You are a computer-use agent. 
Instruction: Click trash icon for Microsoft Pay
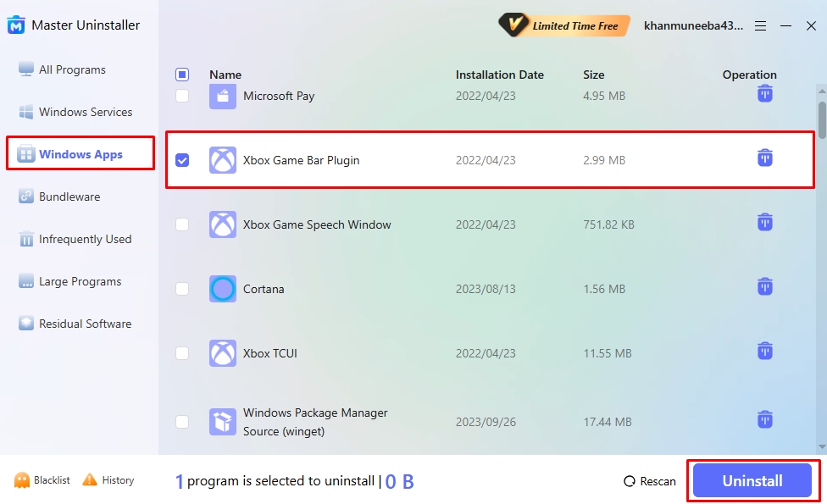tap(765, 94)
